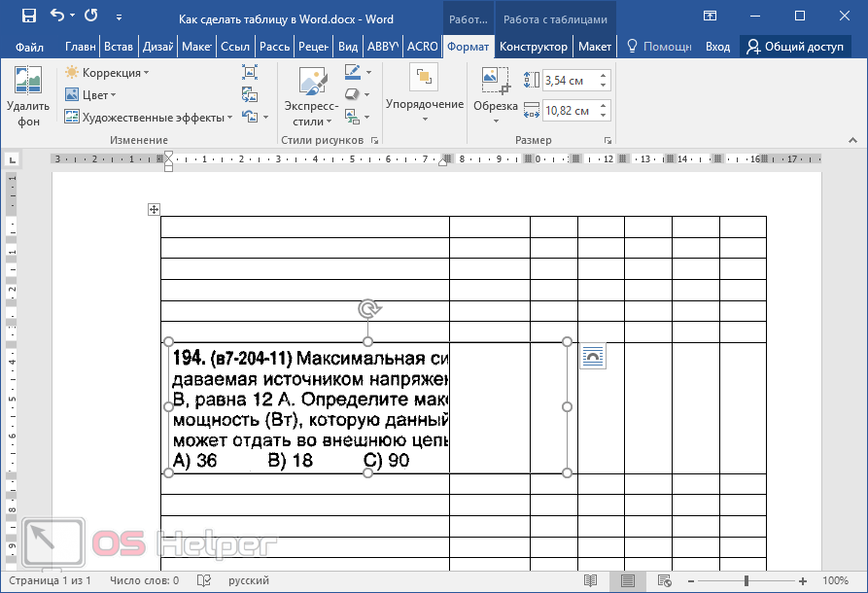Open the Файл menu tab
The width and height of the screenshot is (868, 593).
click(29, 47)
